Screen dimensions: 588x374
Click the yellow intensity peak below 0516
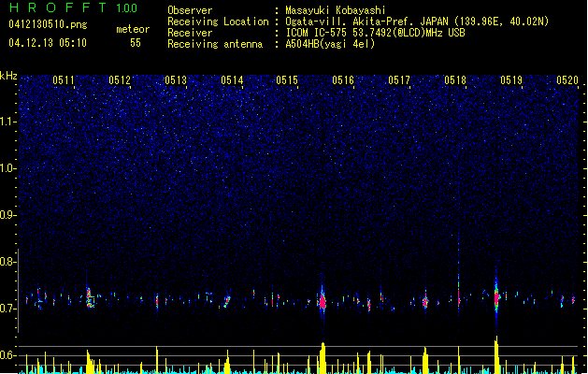click(x=323, y=358)
